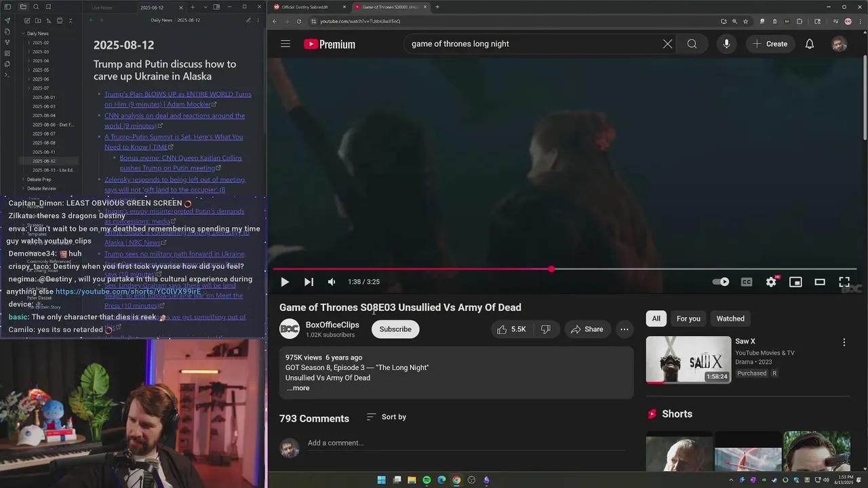Screen dimensions: 868x488
Task: Like the video with 5.5K likes
Action: (511, 329)
